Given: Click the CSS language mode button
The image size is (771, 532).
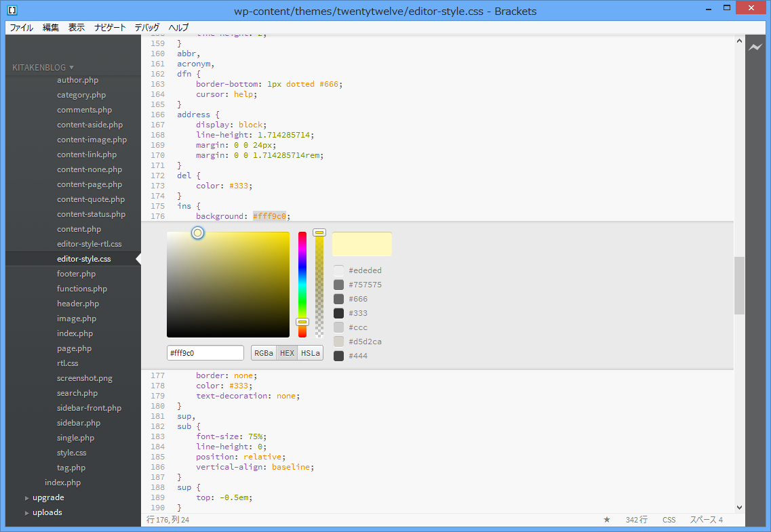Looking at the screenshot, I should (669, 520).
